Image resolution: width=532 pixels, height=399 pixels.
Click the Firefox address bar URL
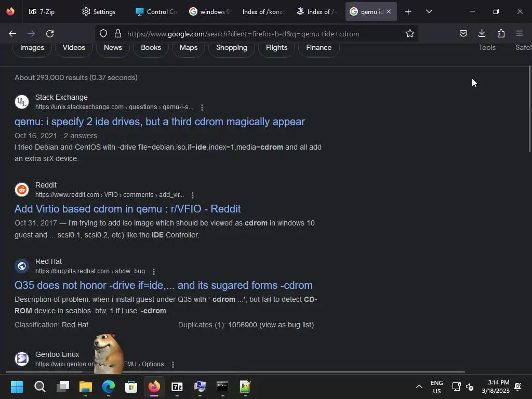(243, 34)
